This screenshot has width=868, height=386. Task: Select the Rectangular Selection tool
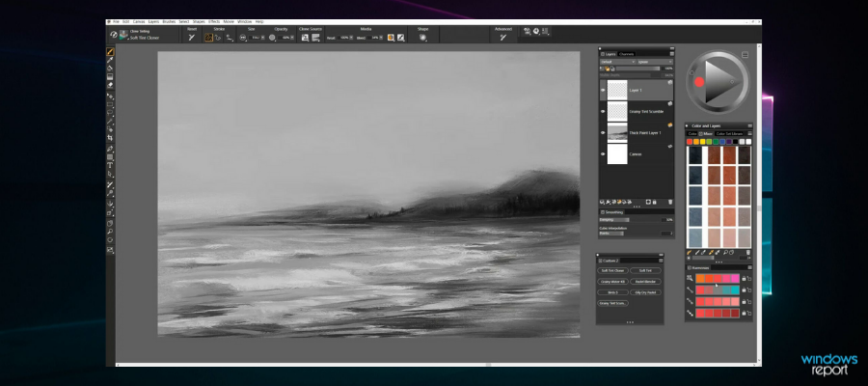coord(110,104)
